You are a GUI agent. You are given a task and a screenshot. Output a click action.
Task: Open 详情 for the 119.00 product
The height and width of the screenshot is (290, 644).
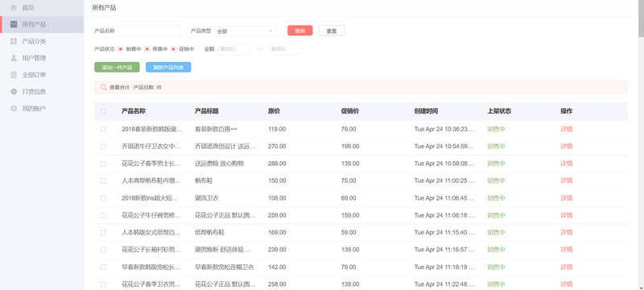coord(567,129)
